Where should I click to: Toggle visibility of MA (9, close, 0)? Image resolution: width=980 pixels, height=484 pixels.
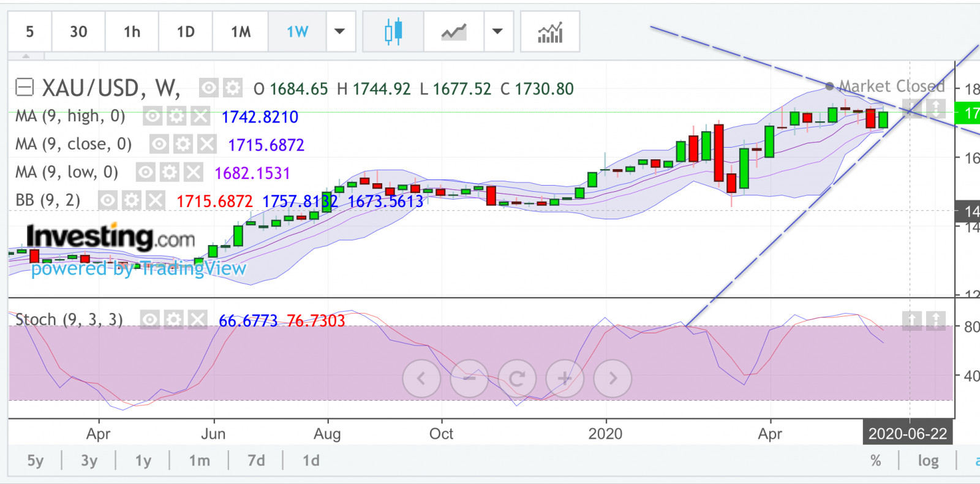159,144
